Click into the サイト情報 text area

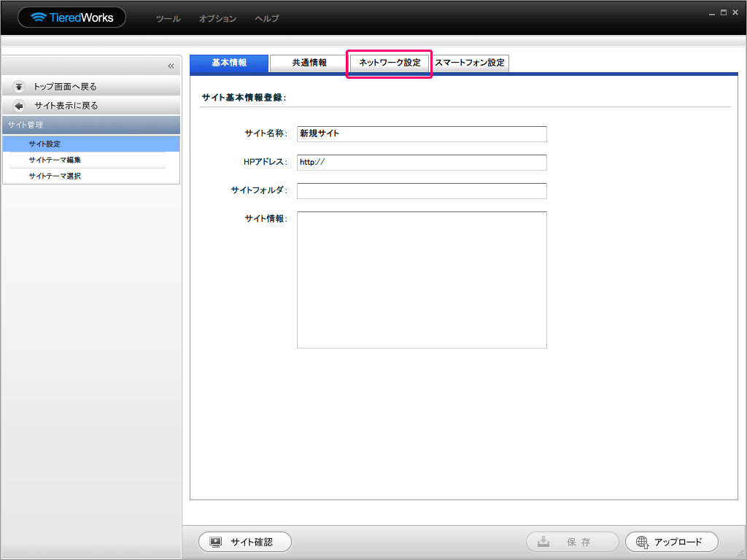click(422, 280)
